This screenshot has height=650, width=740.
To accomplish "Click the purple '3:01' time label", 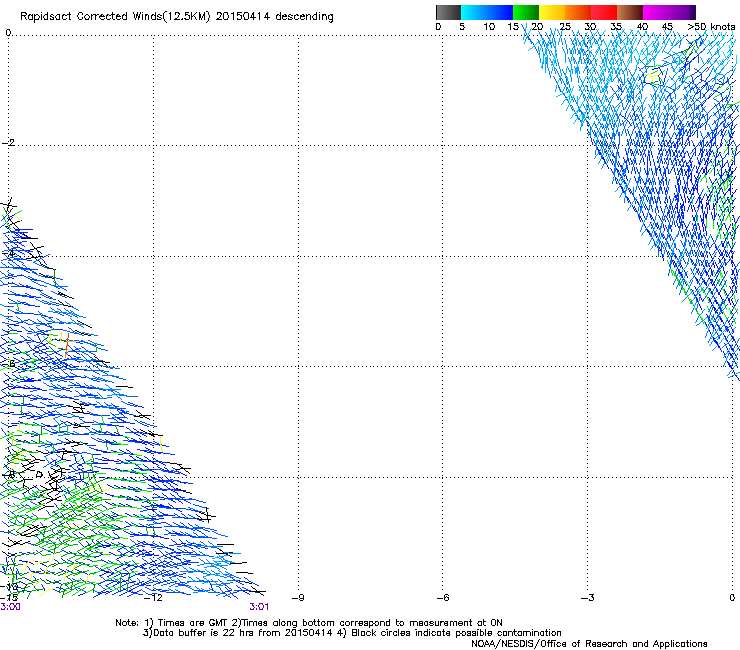I will [x=259, y=607].
